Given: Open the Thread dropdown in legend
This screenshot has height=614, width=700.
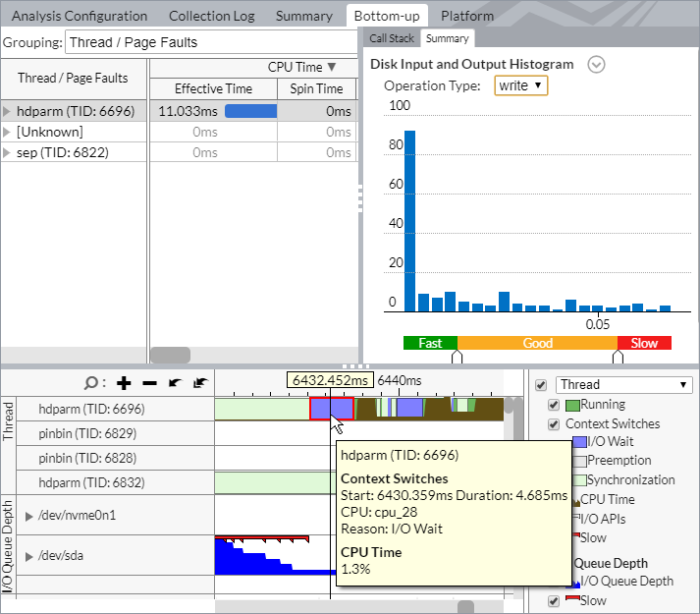Looking at the screenshot, I should point(624,385).
